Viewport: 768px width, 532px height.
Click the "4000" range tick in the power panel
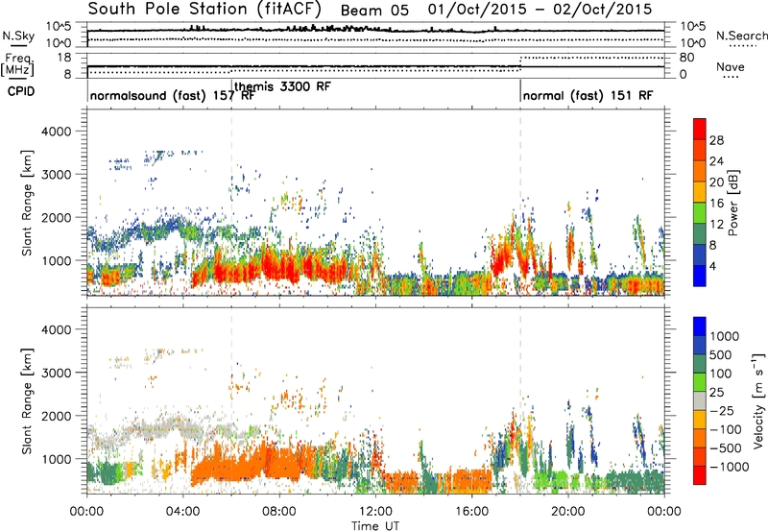56,132
